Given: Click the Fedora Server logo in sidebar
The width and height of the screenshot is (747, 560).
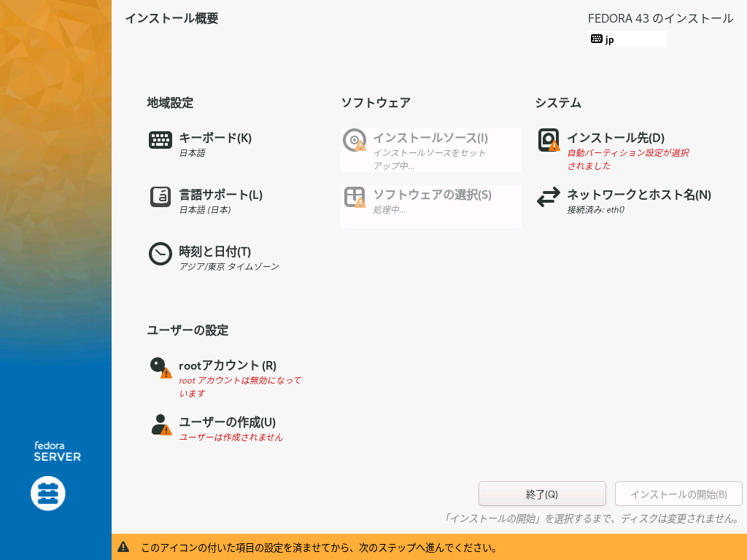Looking at the screenshot, I should point(48,494).
